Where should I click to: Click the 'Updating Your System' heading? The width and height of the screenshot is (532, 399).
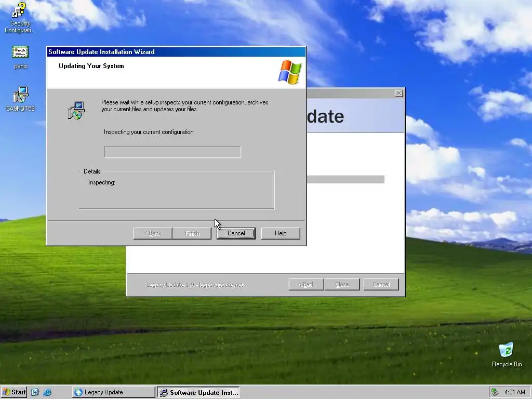[x=91, y=66]
